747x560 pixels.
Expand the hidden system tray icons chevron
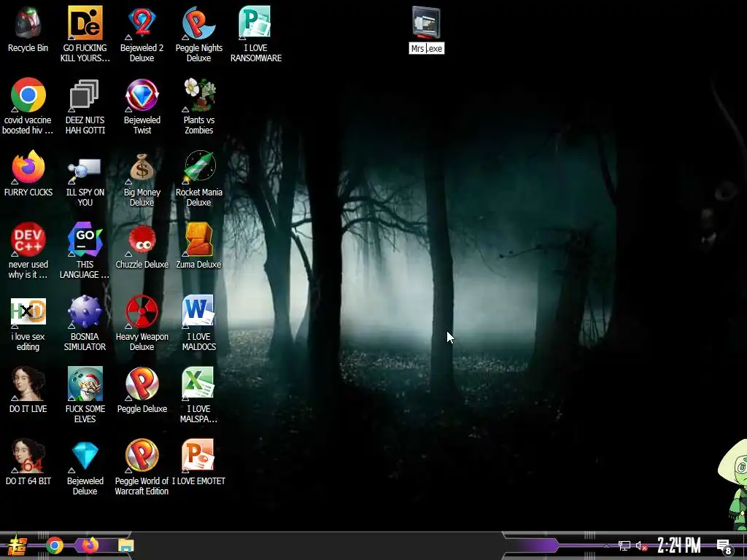click(x=606, y=545)
